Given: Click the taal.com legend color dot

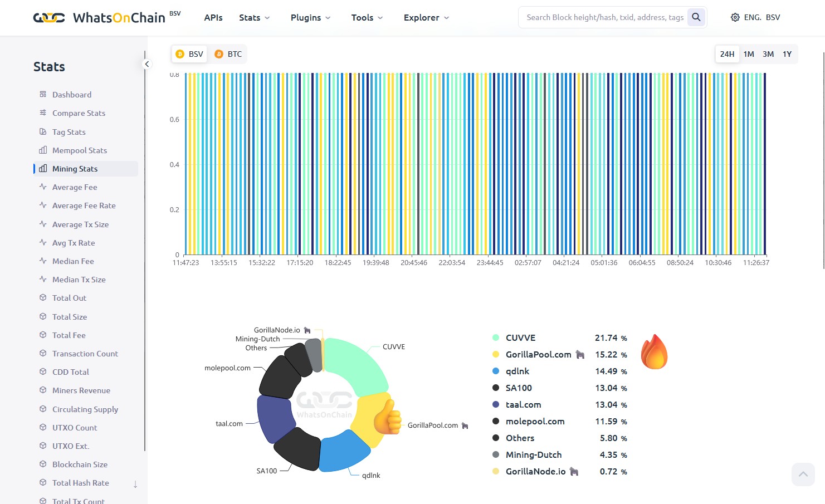Looking at the screenshot, I should click(496, 405).
